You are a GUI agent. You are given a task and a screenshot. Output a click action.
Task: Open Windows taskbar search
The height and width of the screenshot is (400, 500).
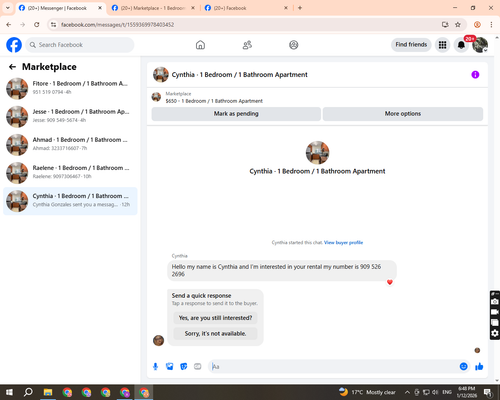(28, 392)
